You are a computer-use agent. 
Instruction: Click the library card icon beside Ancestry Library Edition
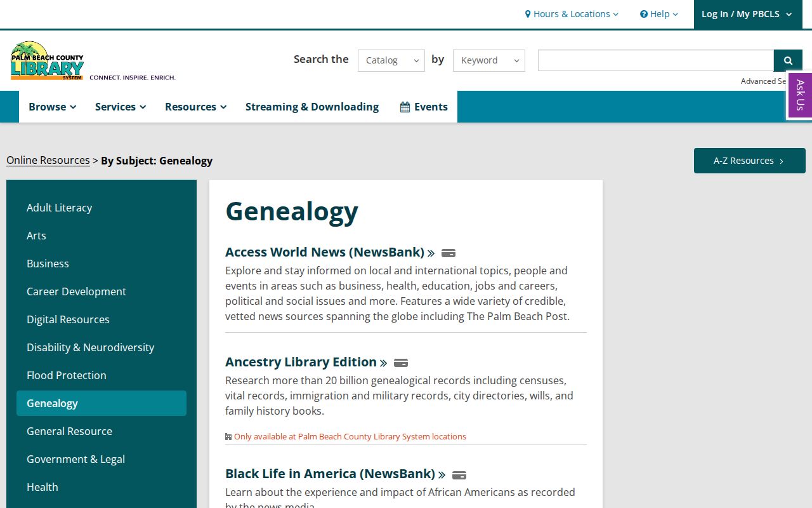pos(401,363)
